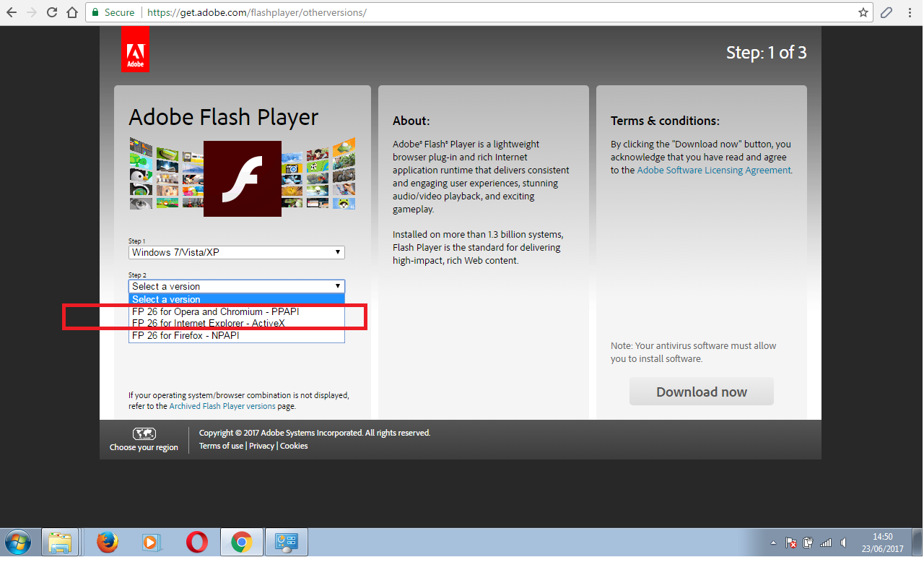Viewport: 924px width, 578px height.
Task: Click the 'Adobe Flash Player' heading
Action: tap(223, 117)
